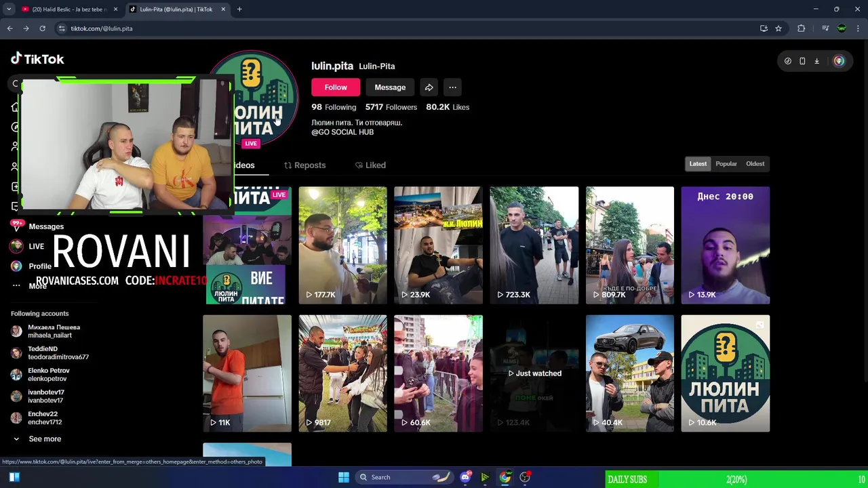This screenshot has width=868, height=488.
Task: Click the Chrome icon in the taskbar
Action: [505, 477]
